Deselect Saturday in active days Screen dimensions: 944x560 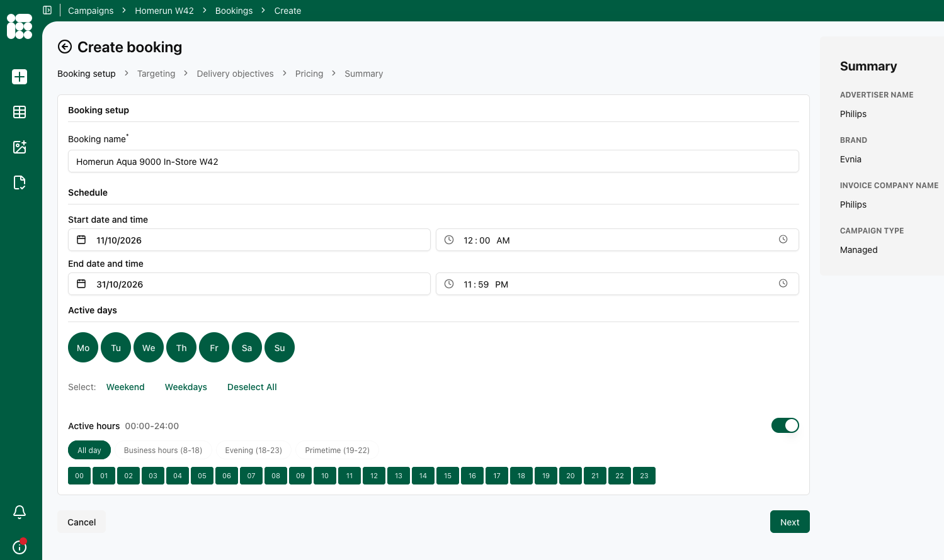click(247, 347)
